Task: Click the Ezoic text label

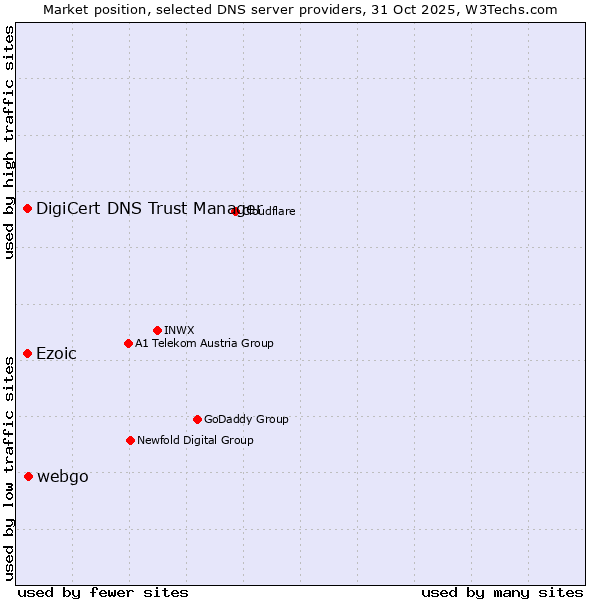Action: point(56,353)
